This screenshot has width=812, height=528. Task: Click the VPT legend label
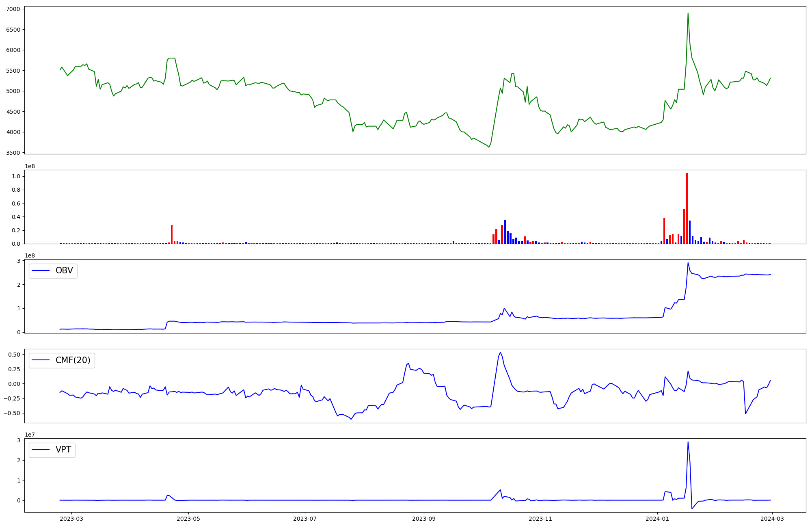[63, 450]
